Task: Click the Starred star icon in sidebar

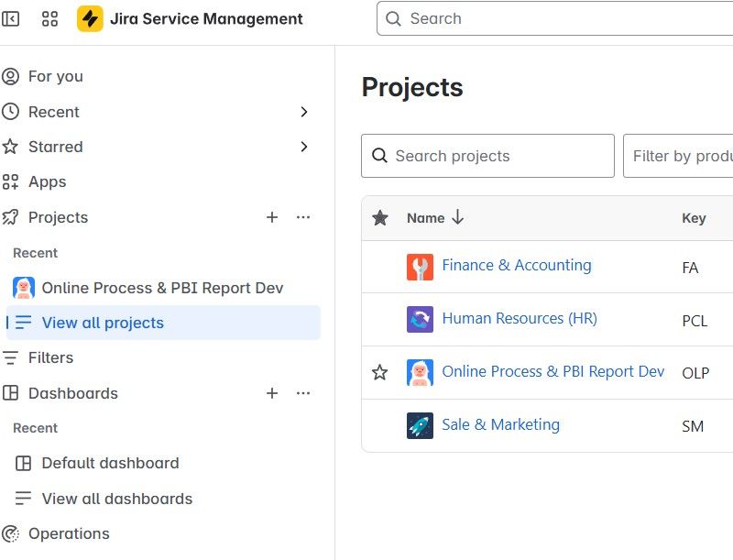Action: [10, 147]
